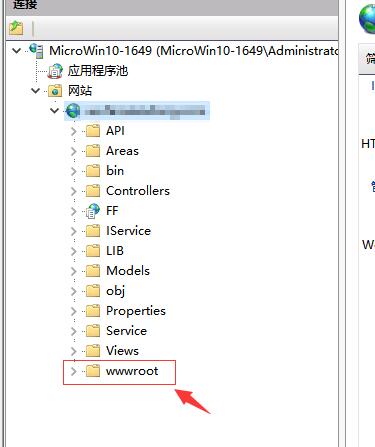Click the API folder icon
The width and height of the screenshot is (375, 447).
[93, 131]
